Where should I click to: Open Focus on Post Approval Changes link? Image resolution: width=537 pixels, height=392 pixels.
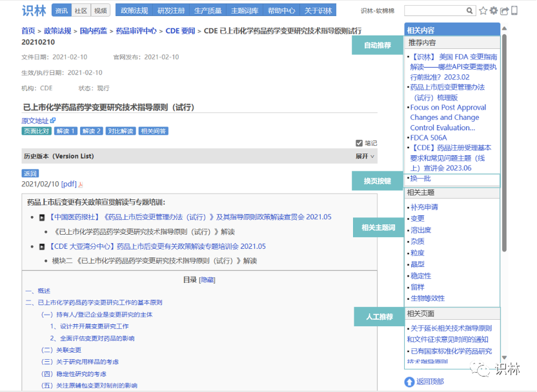click(448, 118)
